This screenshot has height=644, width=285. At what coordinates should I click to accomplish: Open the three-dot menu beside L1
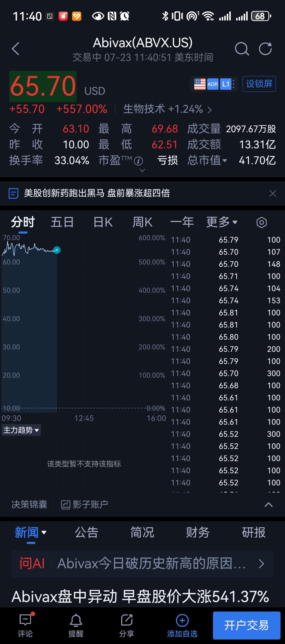tap(234, 84)
